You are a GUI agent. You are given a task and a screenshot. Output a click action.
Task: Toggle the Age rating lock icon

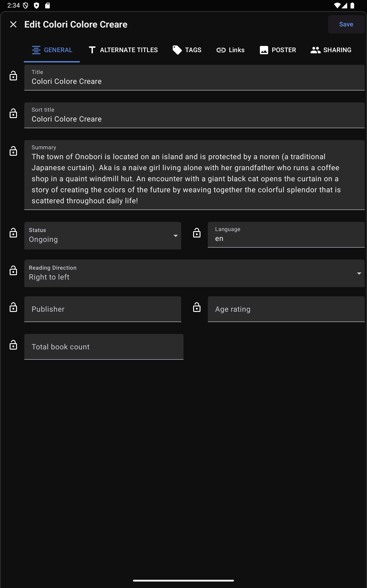(x=197, y=308)
